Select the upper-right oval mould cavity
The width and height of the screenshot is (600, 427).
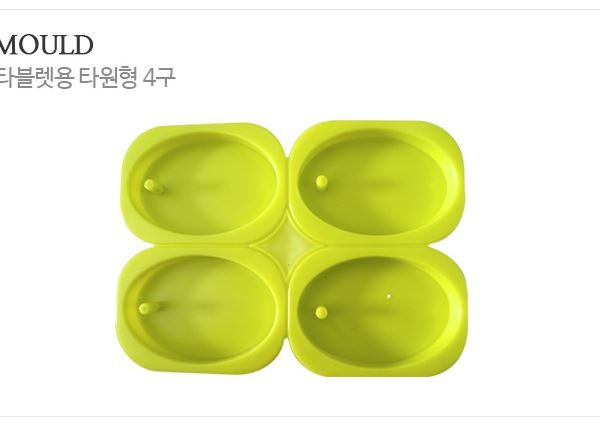click(375, 181)
